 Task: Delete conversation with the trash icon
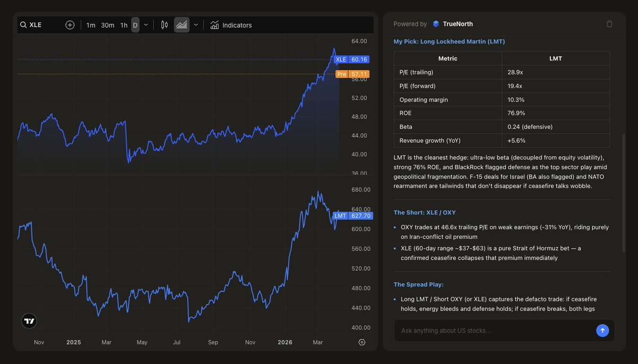pos(609,24)
